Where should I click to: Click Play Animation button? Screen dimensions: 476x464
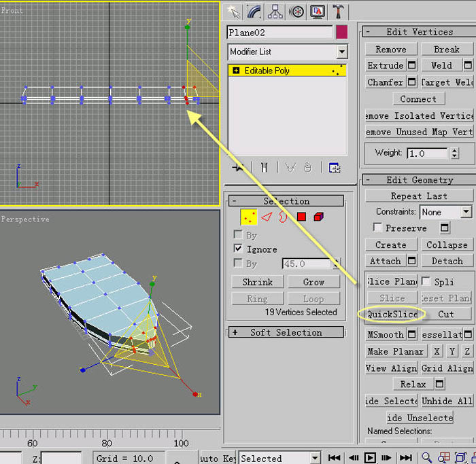(x=370, y=458)
